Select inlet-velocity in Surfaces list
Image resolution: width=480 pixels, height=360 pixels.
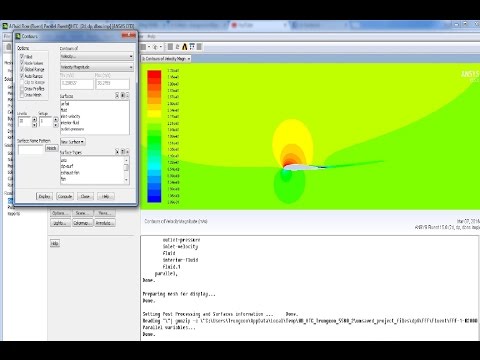(94, 116)
